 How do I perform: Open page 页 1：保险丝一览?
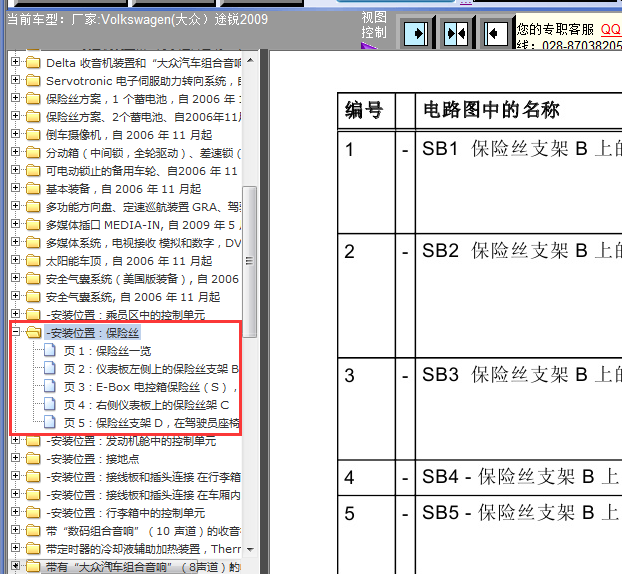pyautogui.click(x=108, y=351)
